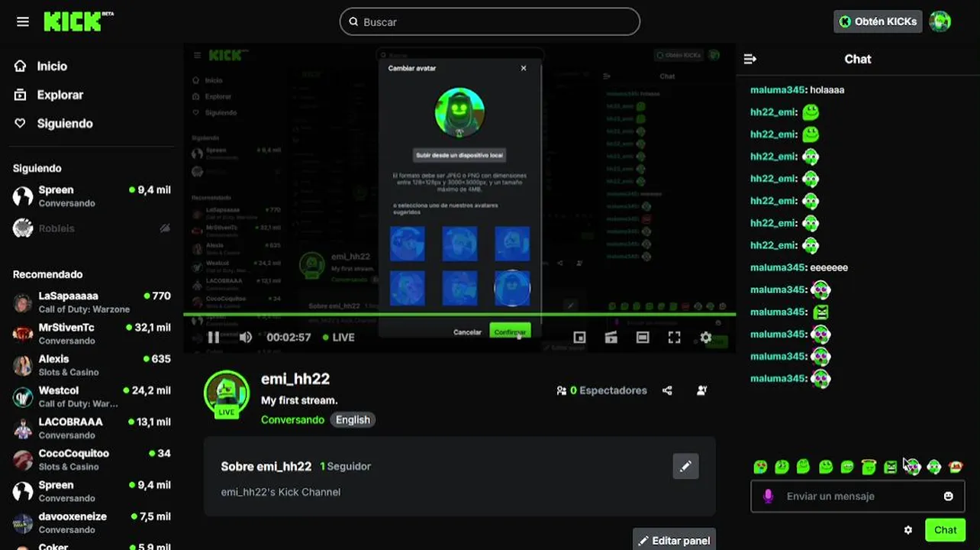This screenshot has width=980, height=550.
Task: Open Westcol's recommended channel
Action: tap(92, 396)
